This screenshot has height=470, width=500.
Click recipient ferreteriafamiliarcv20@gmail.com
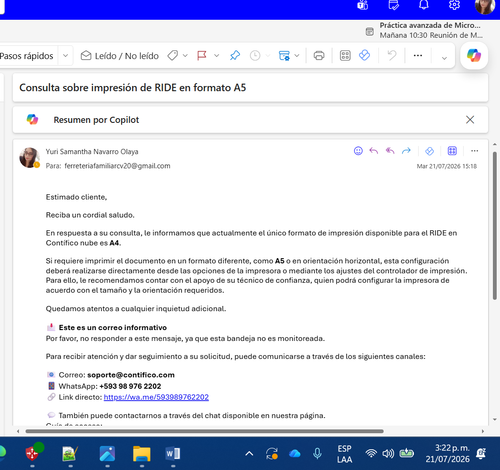click(x=117, y=166)
